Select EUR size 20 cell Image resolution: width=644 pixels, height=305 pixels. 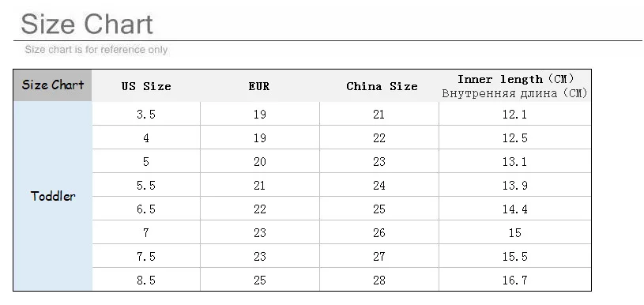260,161
